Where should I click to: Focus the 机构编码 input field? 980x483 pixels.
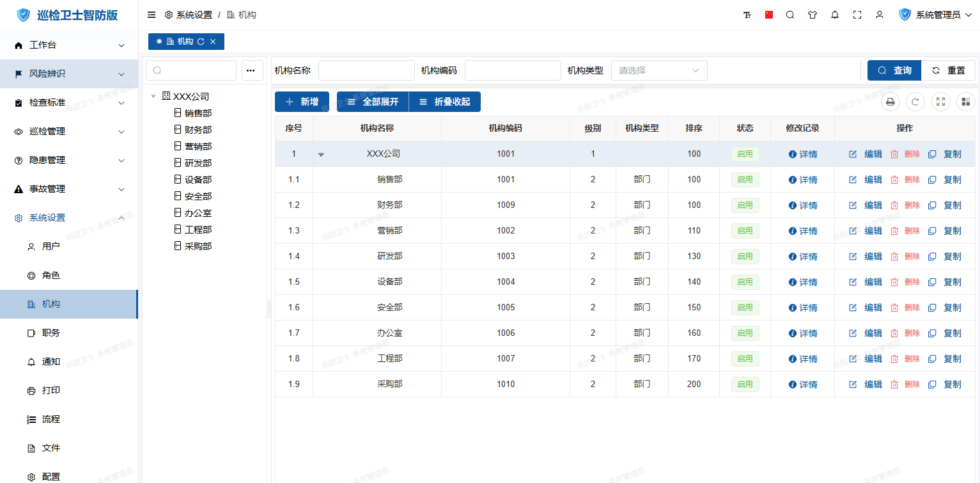(513, 70)
